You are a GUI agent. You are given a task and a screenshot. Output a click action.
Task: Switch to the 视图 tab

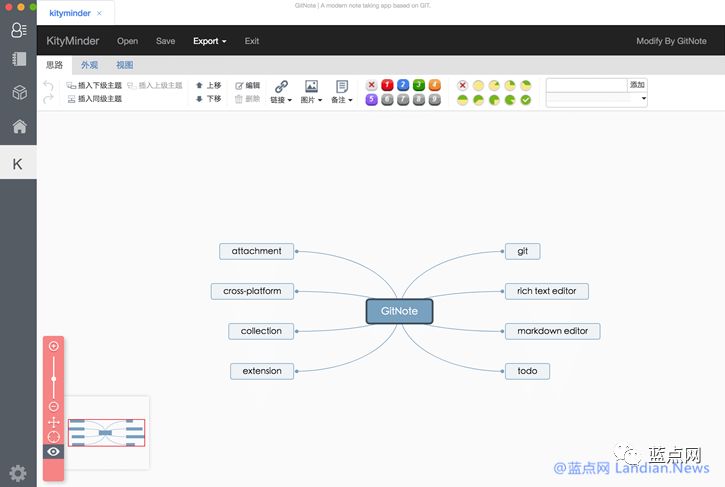pyautogui.click(x=124, y=65)
